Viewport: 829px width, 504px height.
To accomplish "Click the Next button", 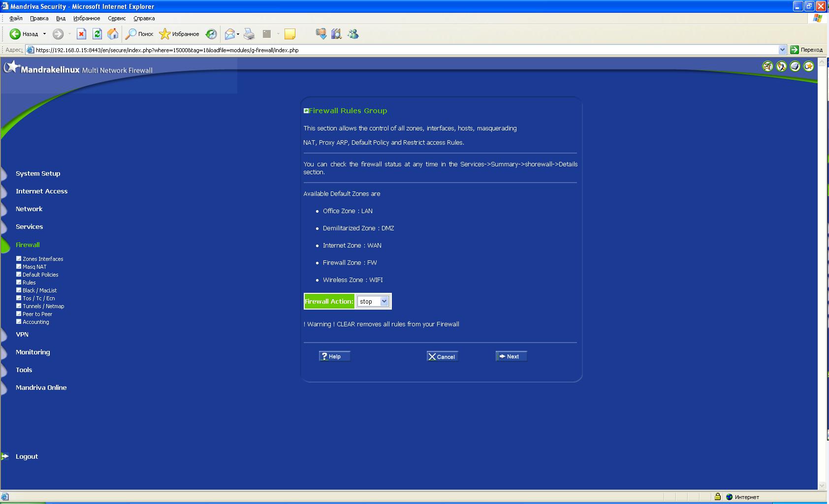I will pyautogui.click(x=511, y=356).
